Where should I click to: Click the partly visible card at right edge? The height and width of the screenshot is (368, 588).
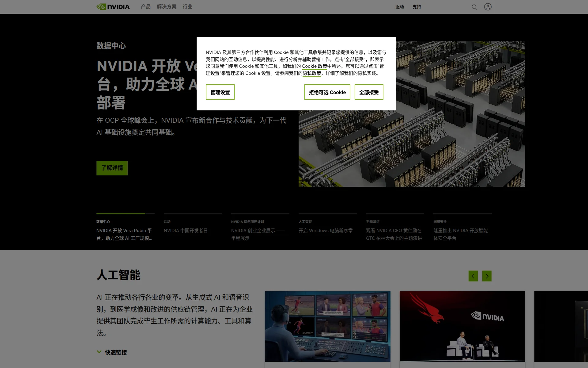pyautogui.click(x=561, y=327)
